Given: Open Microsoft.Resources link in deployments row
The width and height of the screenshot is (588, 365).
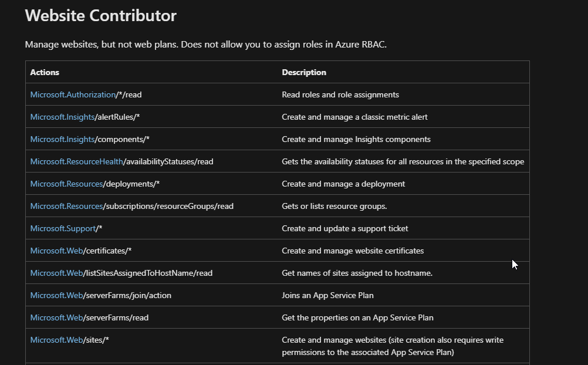Looking at the screenshot, I should 66,184.
